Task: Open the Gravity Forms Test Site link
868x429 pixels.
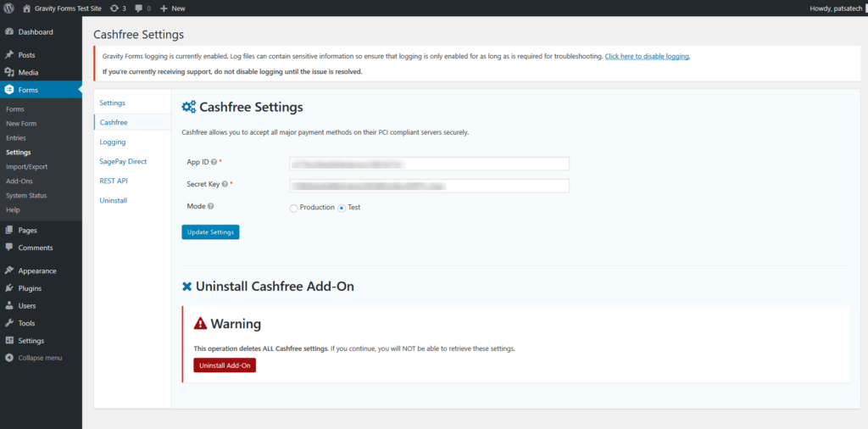Action: [x=68, y=8]
